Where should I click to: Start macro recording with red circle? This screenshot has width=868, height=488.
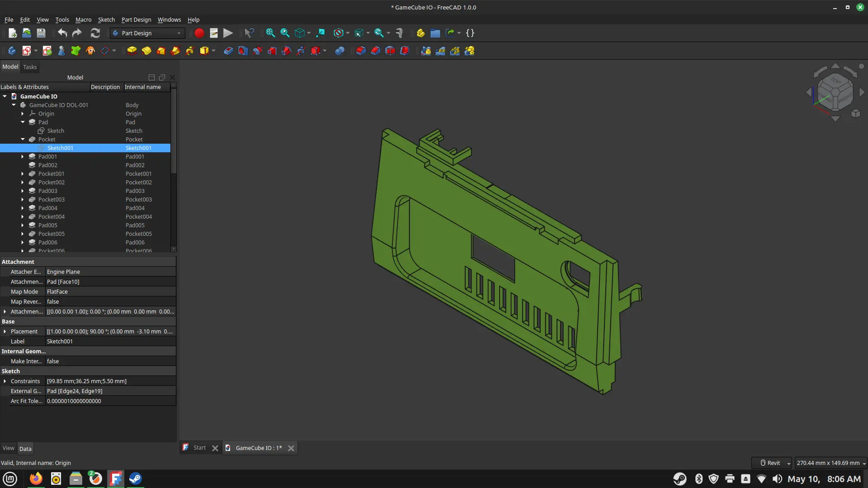click(199, 33)
